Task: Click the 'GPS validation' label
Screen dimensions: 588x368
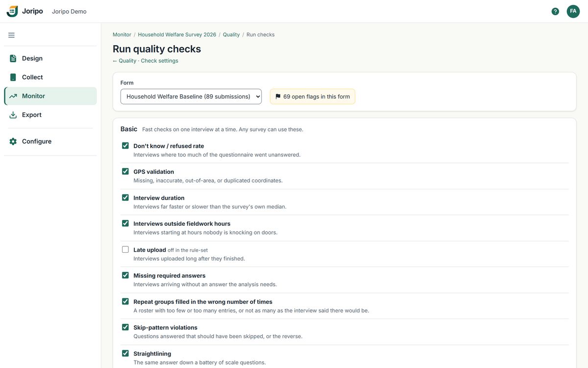Action: tap(154, 172)
